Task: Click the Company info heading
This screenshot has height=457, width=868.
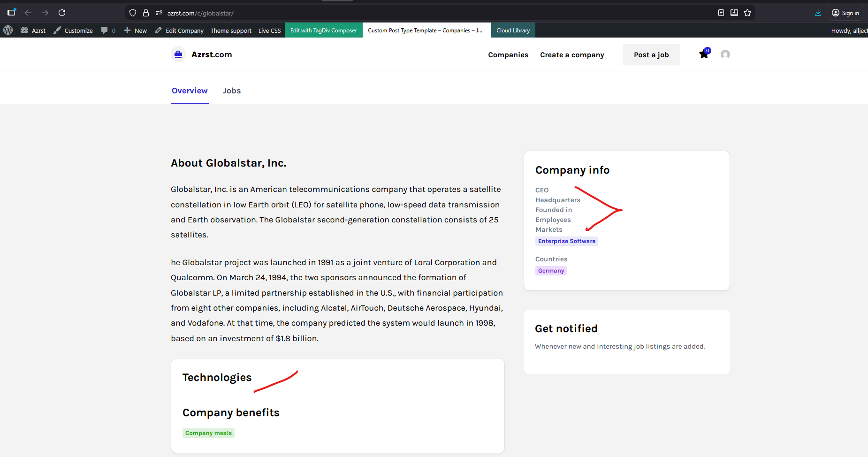Action: [572, 170]
